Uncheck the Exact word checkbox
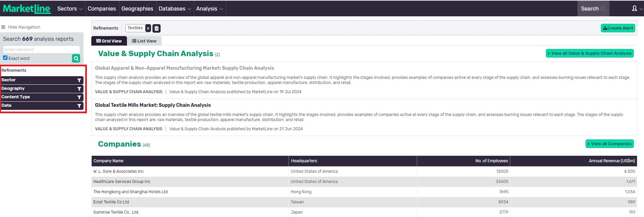This screenshot has height=217, width=644. pos(5,58)
